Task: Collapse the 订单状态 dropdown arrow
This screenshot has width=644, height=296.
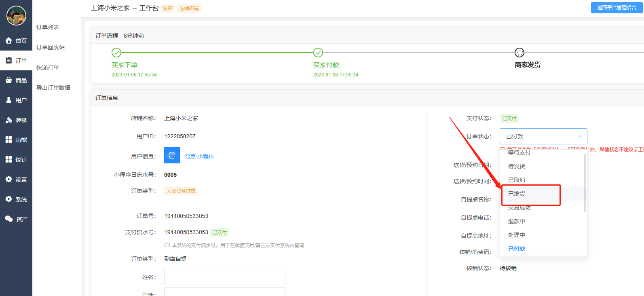Action: click(580, 136)
